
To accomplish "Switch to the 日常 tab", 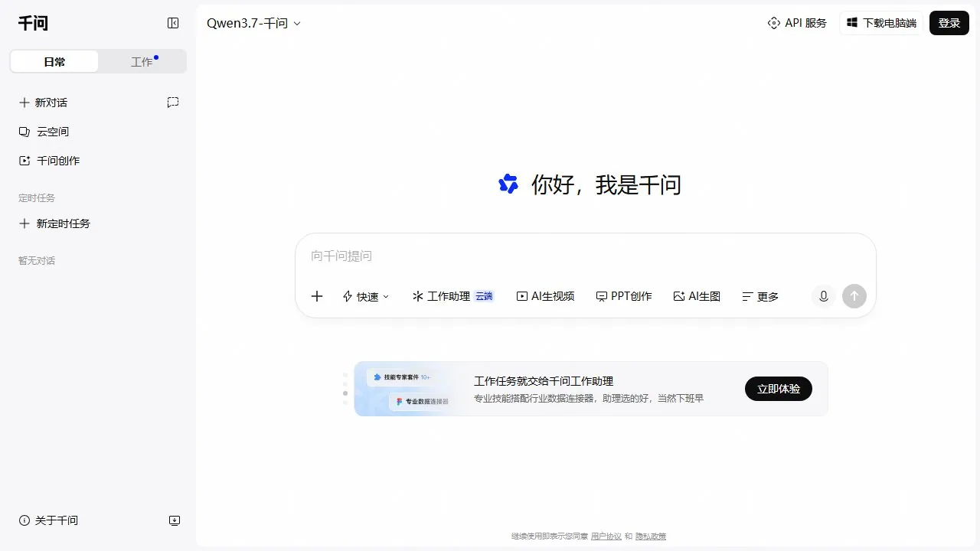I will click(x=54, y=62).
